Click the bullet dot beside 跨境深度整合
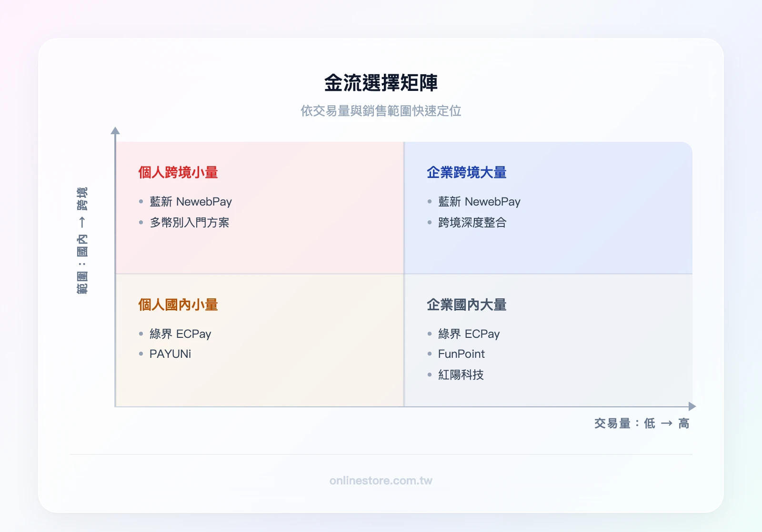Image resolution: width=762 pixels, height=532 pixels. [x=430, y=222]
